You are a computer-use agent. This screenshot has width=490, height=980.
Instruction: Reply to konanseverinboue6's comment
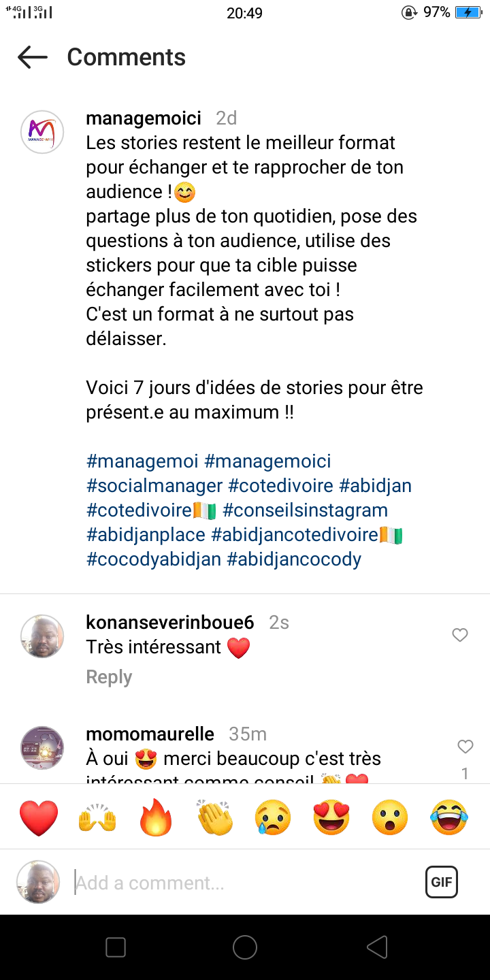[x=109, y=677]
